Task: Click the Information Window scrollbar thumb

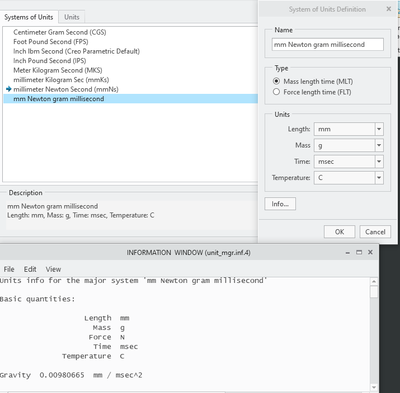Action: (x=374, y=291)
